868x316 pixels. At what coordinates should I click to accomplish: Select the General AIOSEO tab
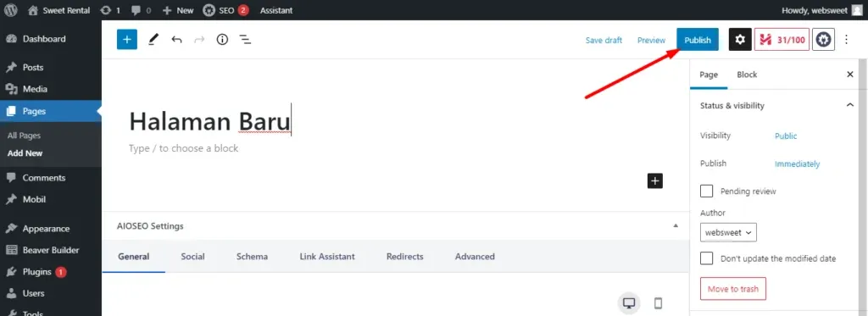[x=133, y=256]
